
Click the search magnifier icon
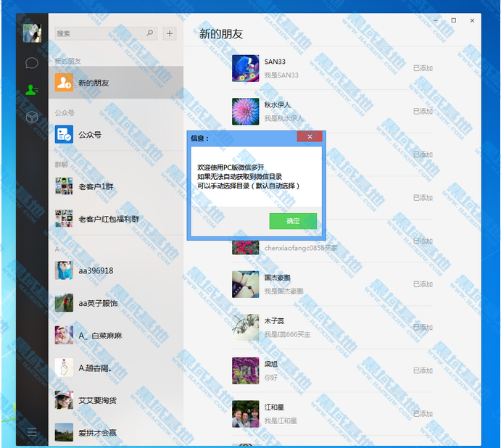point(149,33)
